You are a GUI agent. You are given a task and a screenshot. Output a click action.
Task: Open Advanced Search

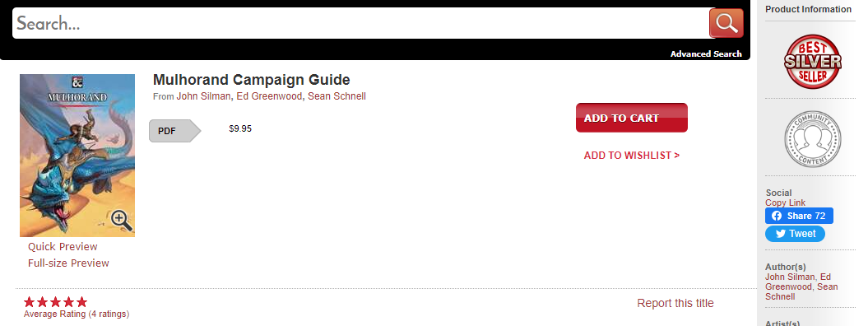coord(706,54)
